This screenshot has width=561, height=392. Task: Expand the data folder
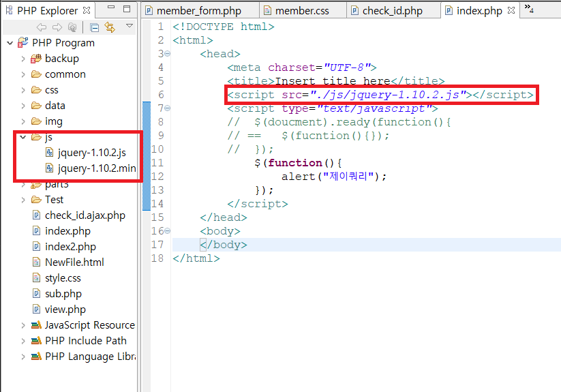click(x=23, y=106)
